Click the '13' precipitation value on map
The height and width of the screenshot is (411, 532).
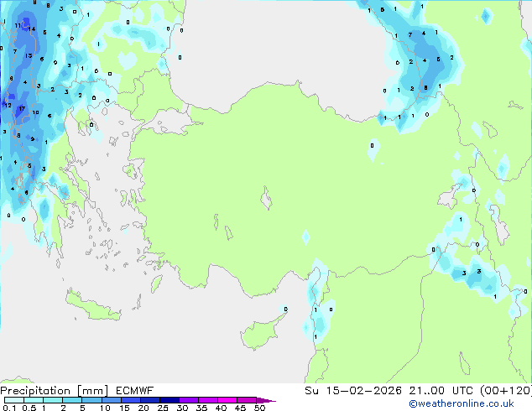(x=29, y=55)
